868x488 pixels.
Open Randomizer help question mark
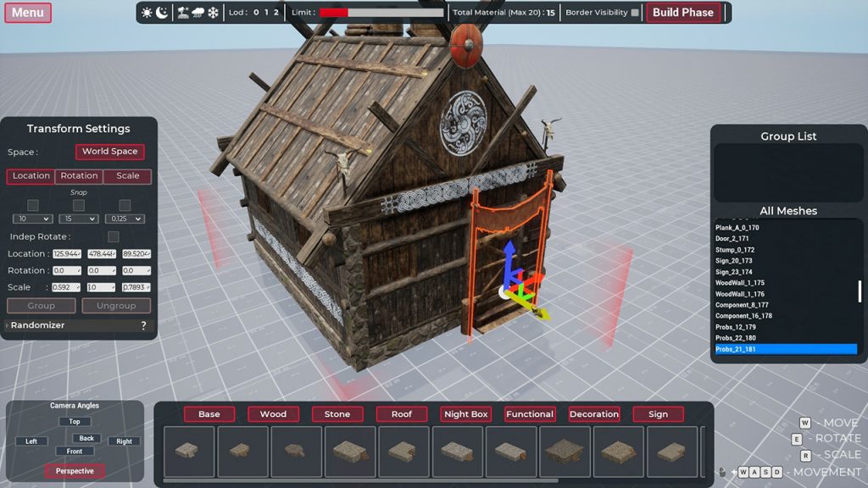(143, 325)
